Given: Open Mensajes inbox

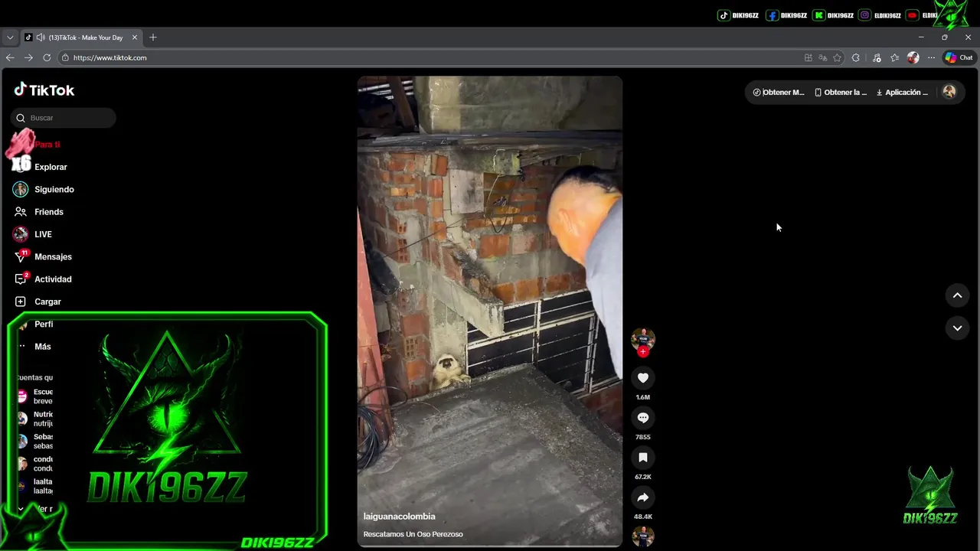Looking at the screenshot, I should [x=53, y=256].
